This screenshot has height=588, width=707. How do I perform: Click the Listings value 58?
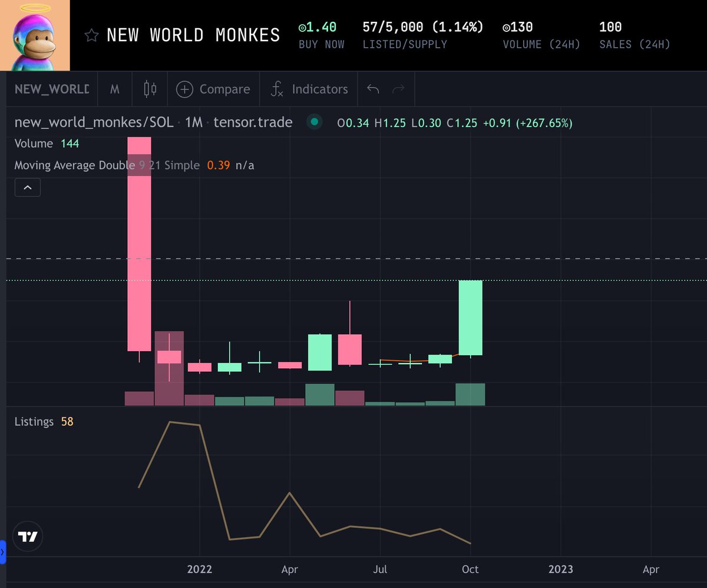coord(67,422)
